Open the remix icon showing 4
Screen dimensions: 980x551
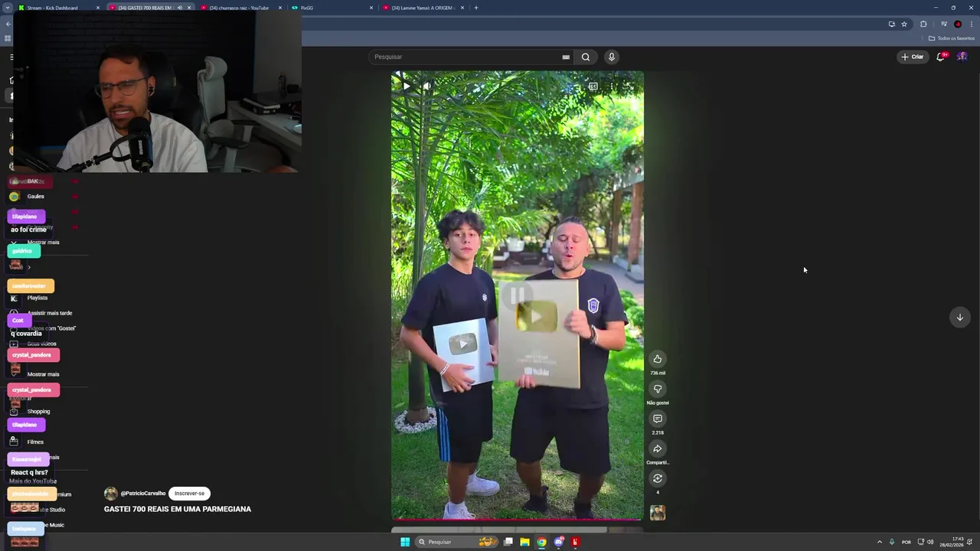coord(657,478)
